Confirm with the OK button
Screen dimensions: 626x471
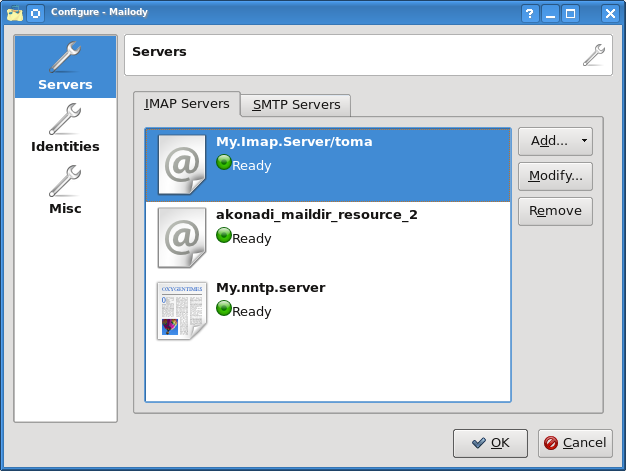tap(490, 443)
